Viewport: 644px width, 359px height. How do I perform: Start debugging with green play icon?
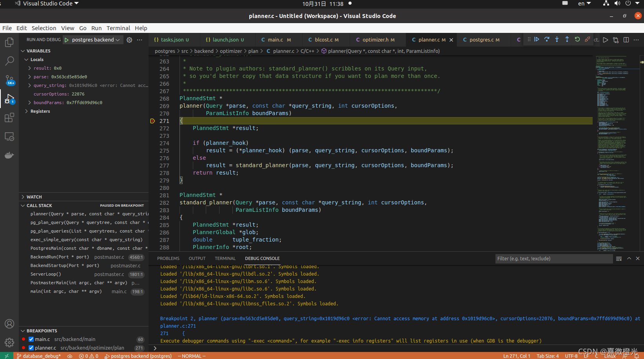click(x=67, y=40)
